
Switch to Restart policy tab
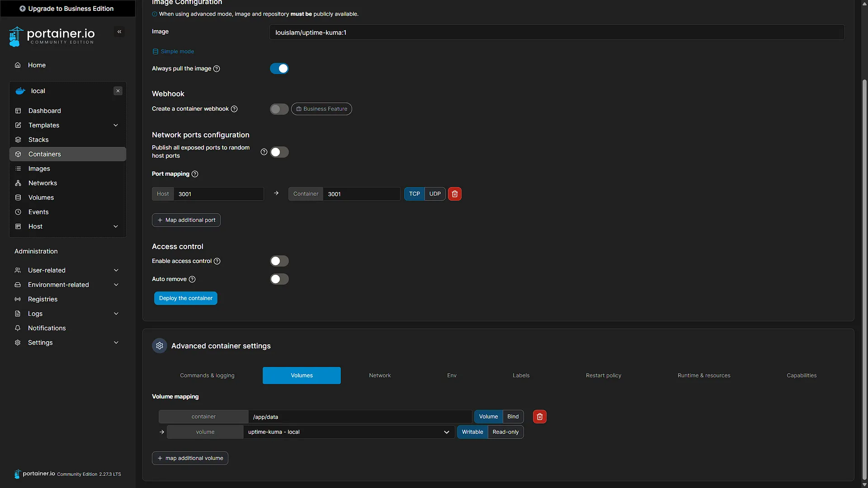click(604, 375)
